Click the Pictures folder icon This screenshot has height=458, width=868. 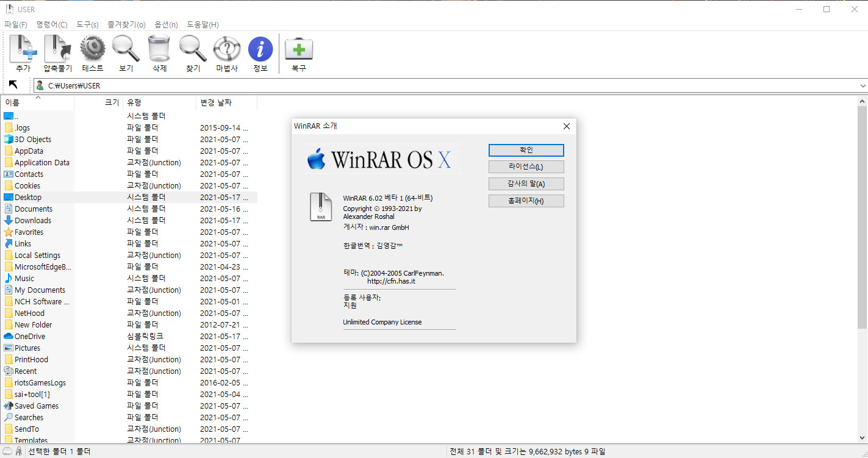coord(9,348)
